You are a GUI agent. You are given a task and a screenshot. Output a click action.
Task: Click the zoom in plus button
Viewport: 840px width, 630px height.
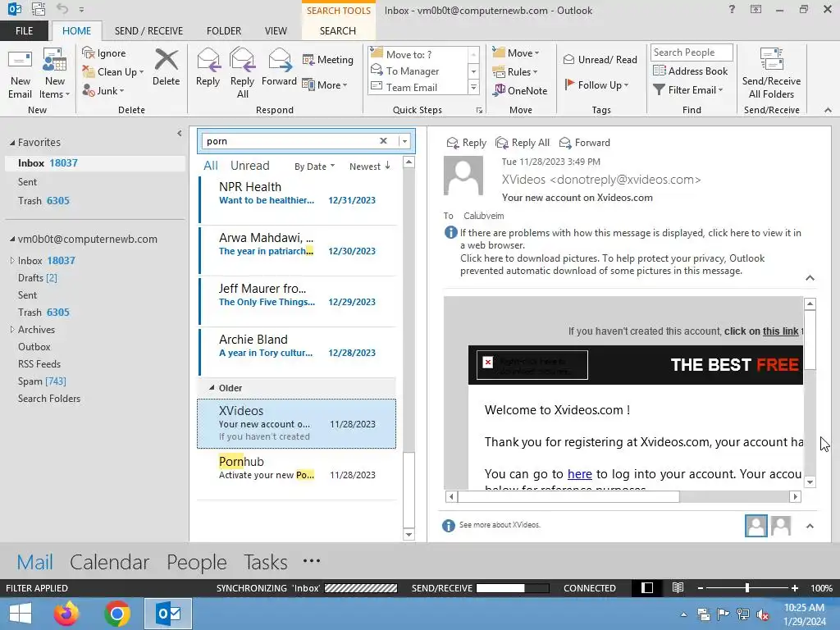click(x=795, y=588)
